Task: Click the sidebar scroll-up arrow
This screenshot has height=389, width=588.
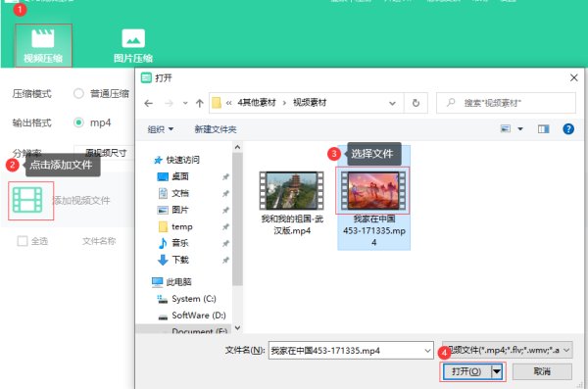Action: (x=237, y=147)
